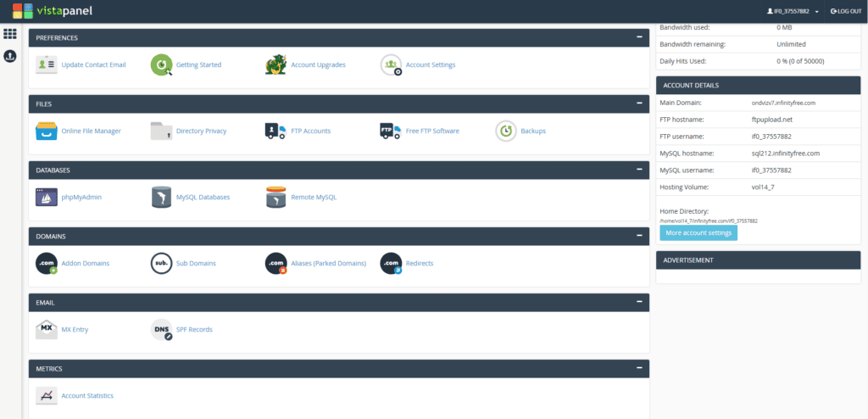Viewport: 868px width, 419px height.
Task: Collapse the Files section
Action: pyautogui.click(x=639, y=103)
